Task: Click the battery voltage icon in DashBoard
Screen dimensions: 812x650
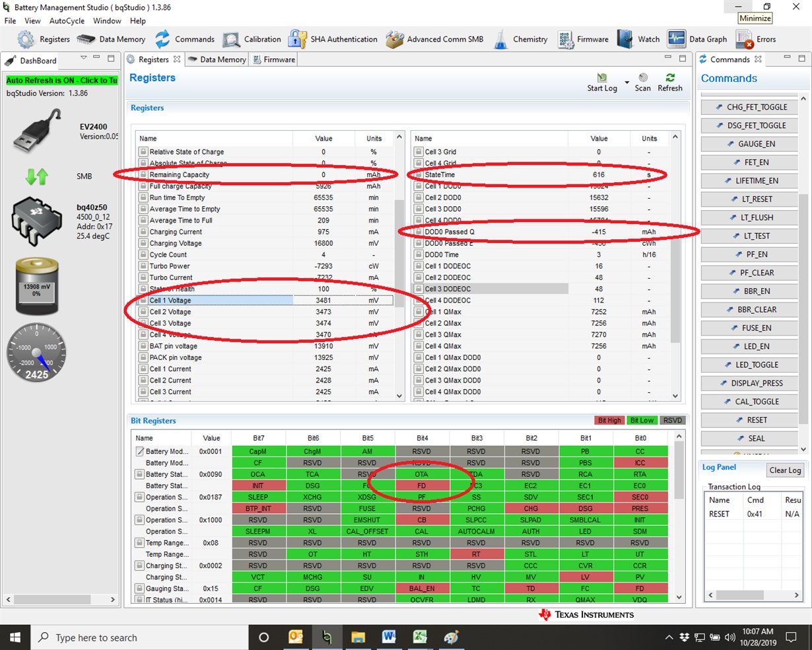Action: 37,286
